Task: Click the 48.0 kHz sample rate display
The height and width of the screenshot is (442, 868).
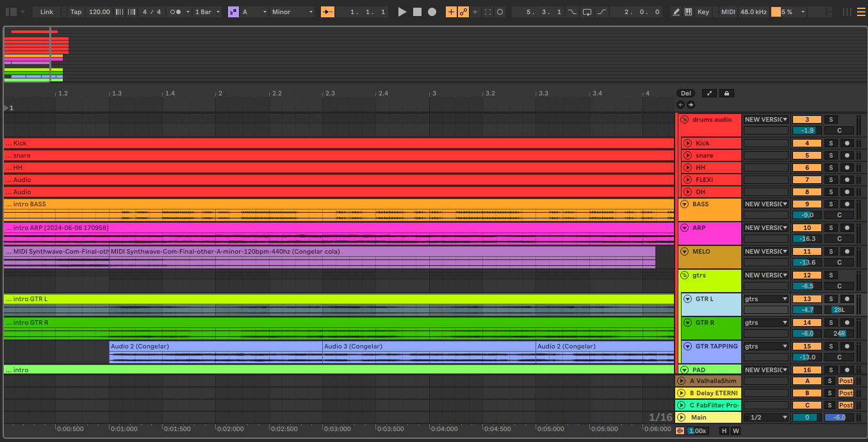Action: [x=754, y=12]
